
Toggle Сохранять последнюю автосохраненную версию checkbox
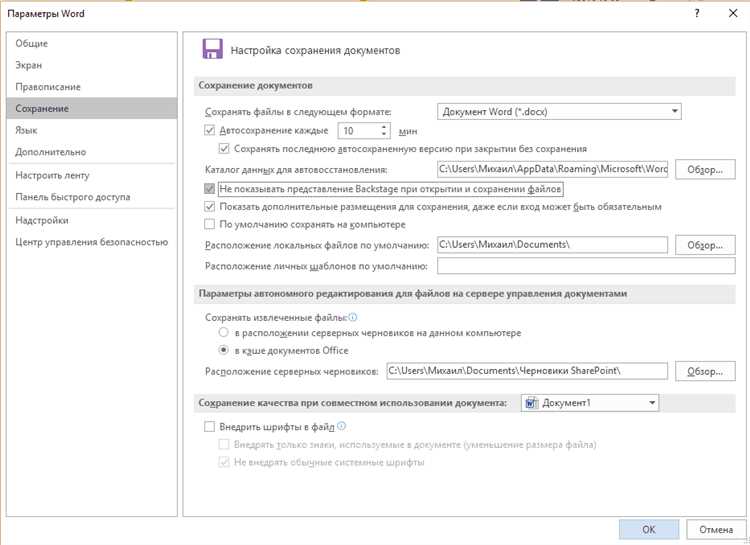tap(224, 149)
